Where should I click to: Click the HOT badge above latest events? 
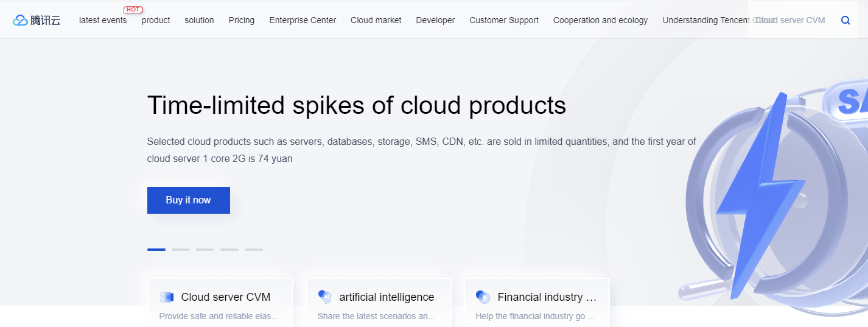pos(133,10)
